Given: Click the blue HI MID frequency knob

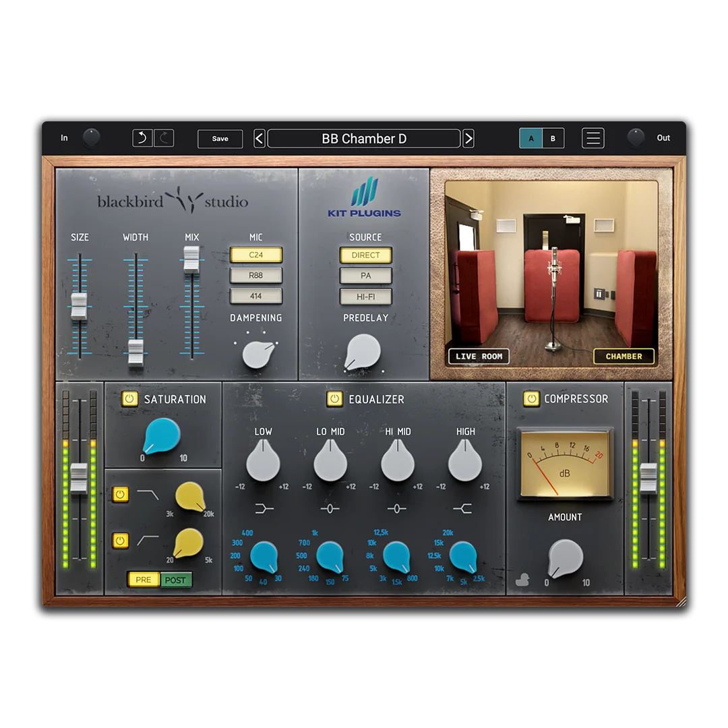Looking at the screenshot, I should pos(397,556).
